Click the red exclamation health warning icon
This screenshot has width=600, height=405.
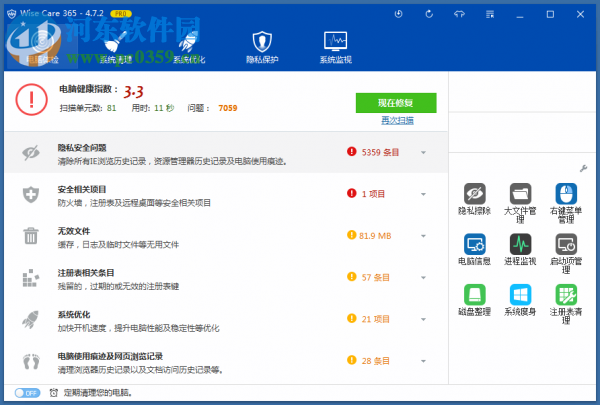click(x=31, y=100)
